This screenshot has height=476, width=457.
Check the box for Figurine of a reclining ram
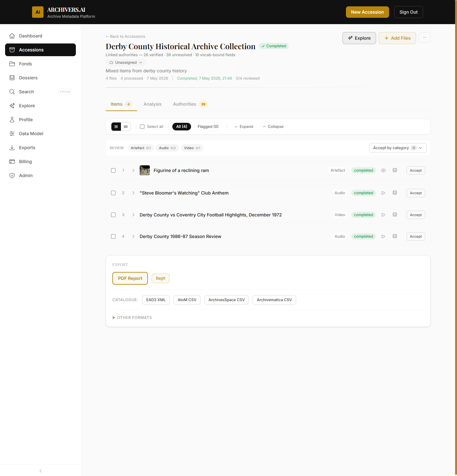(x=113, y=170)
